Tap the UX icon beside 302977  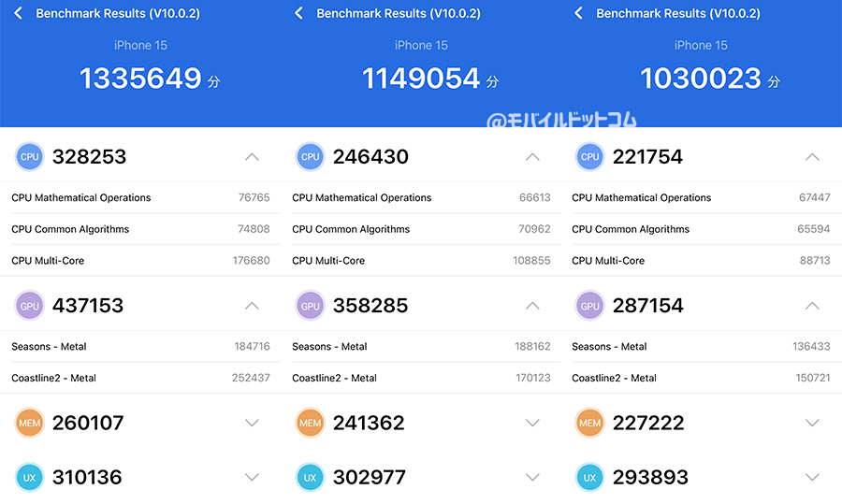[310, 477]
